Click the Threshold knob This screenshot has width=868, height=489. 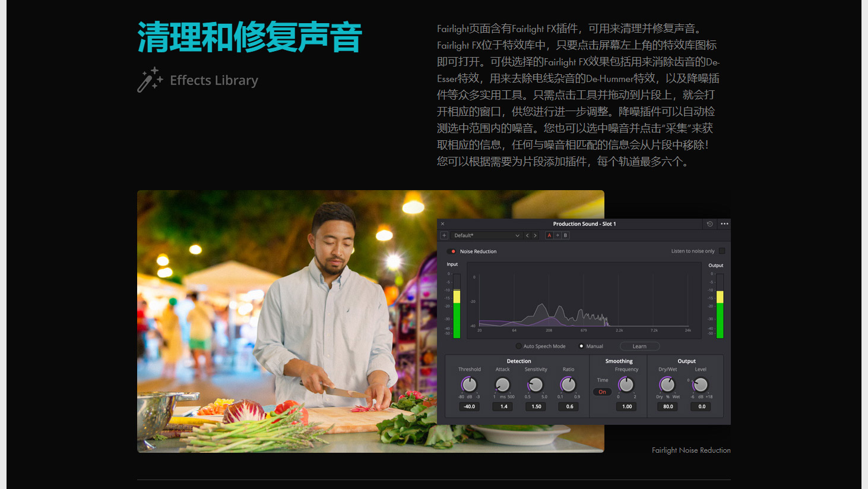click(x=469, y=385)
